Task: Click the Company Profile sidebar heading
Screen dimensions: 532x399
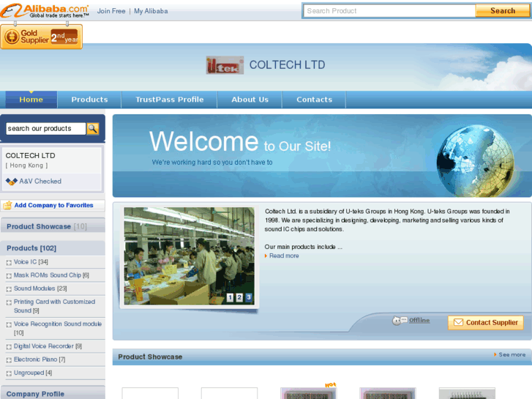Action: tap(35, 394)
